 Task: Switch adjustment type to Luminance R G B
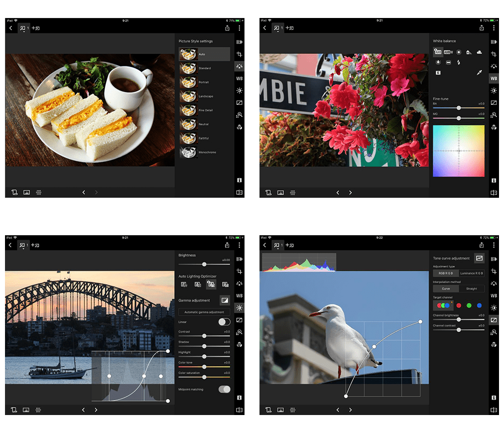(x=472, y=273)
